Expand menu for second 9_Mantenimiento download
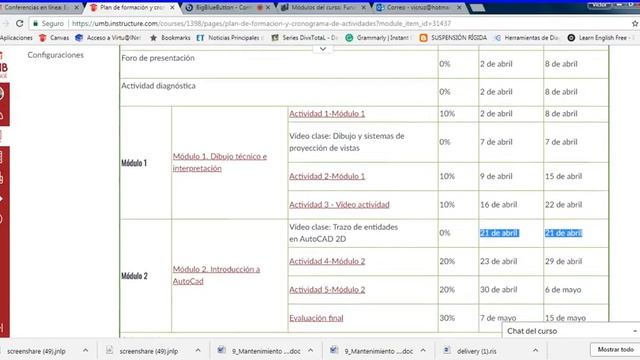 (x=423, y=351)
